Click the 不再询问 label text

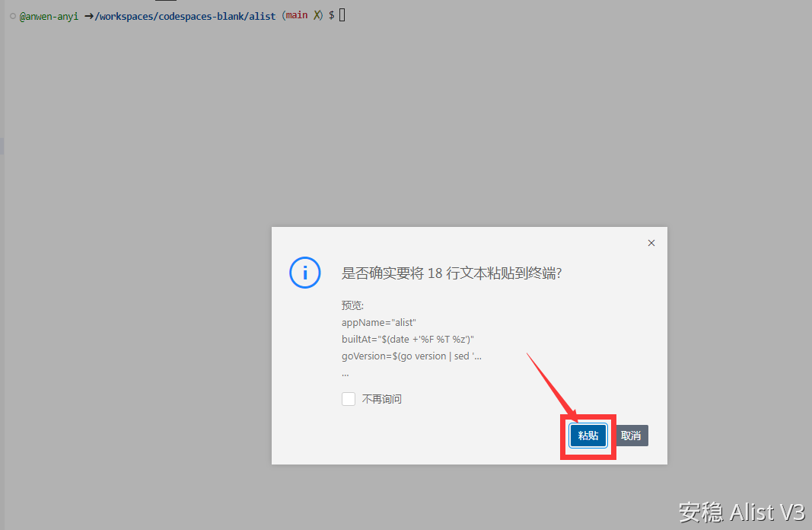[x=381, y=399]
